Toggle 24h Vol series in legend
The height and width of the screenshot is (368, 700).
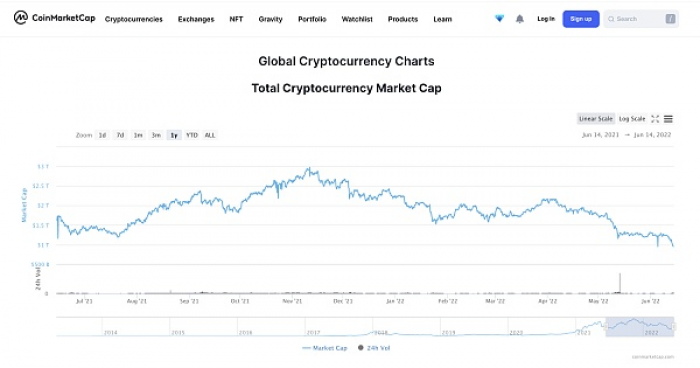(x=374, y=348)
